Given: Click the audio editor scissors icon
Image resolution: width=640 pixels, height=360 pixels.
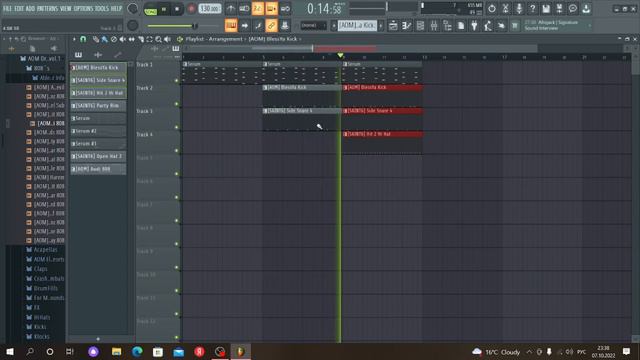Looking at the screenshot, I should 505,9.
